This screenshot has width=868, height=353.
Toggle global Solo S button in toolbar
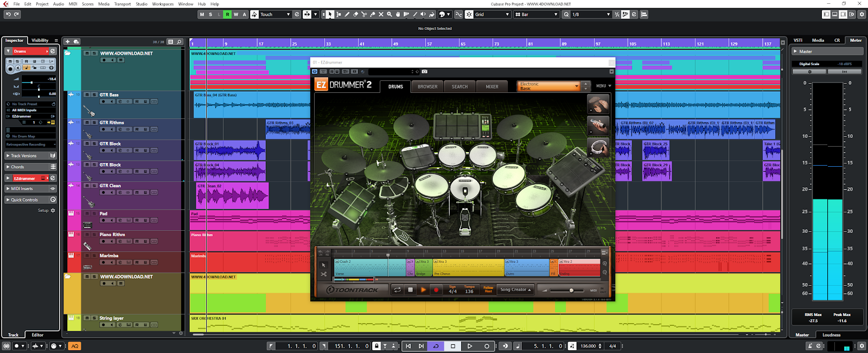pyautogui.click(x=210, y=15)
